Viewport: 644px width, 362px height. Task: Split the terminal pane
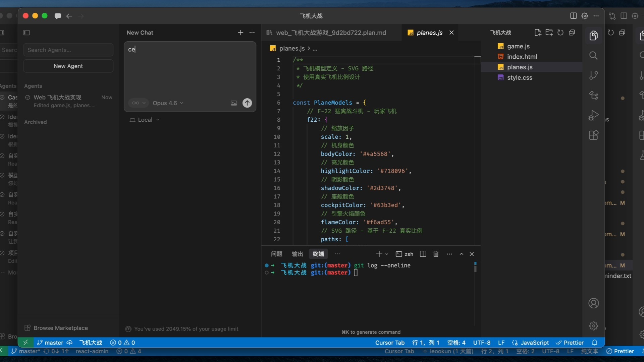tap(423, 254)
